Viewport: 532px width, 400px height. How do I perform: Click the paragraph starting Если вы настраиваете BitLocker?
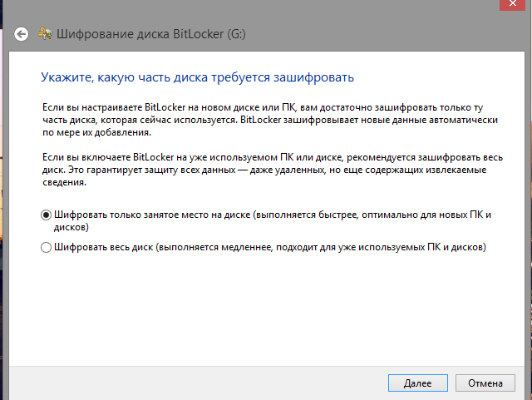(x=270, y=120)
